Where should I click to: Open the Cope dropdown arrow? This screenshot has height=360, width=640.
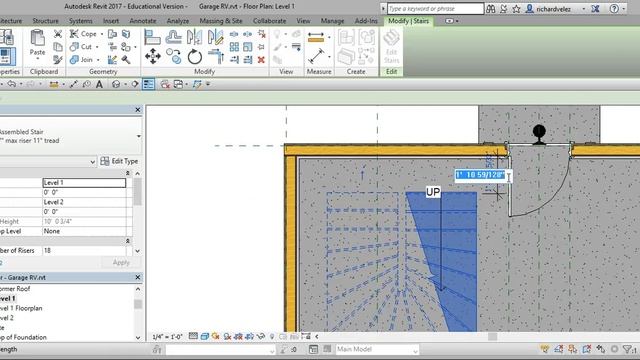click(102, 34)
